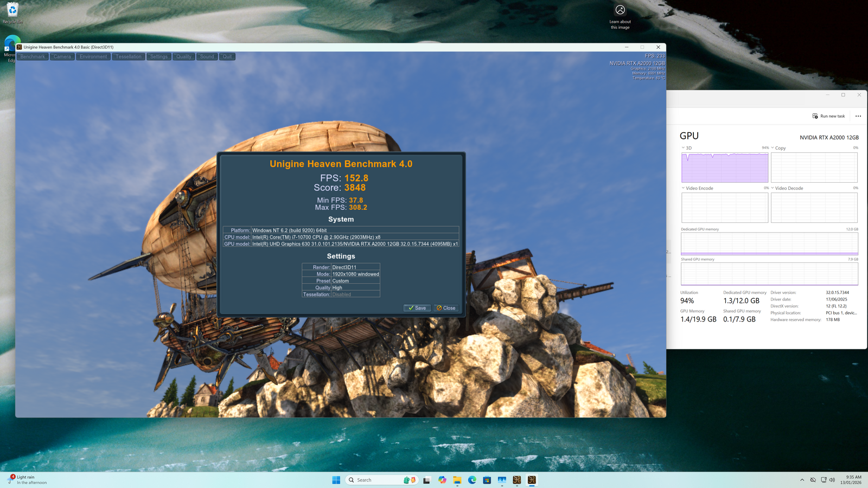
Task: Click the volume speaker tray icon
Action: 832,480
